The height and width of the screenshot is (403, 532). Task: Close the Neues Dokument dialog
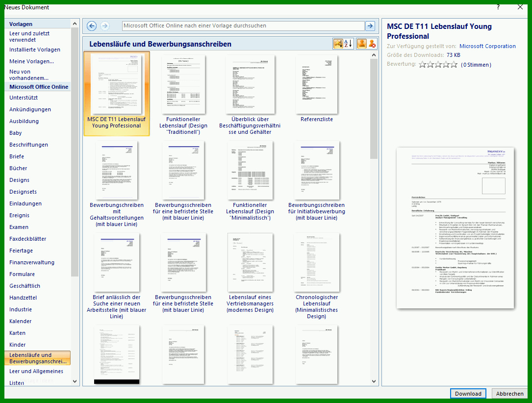pyautogui.click(x=520, y=7)
